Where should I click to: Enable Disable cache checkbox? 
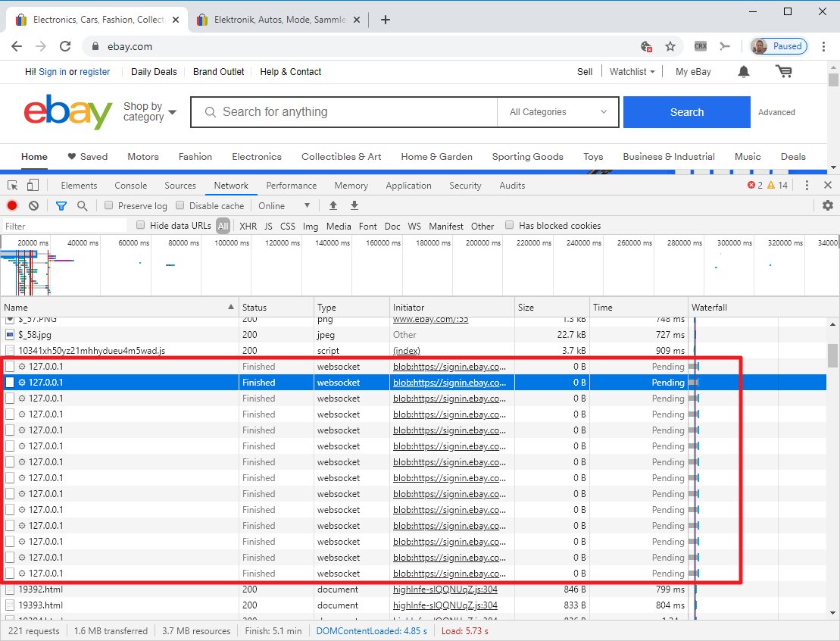180,205
